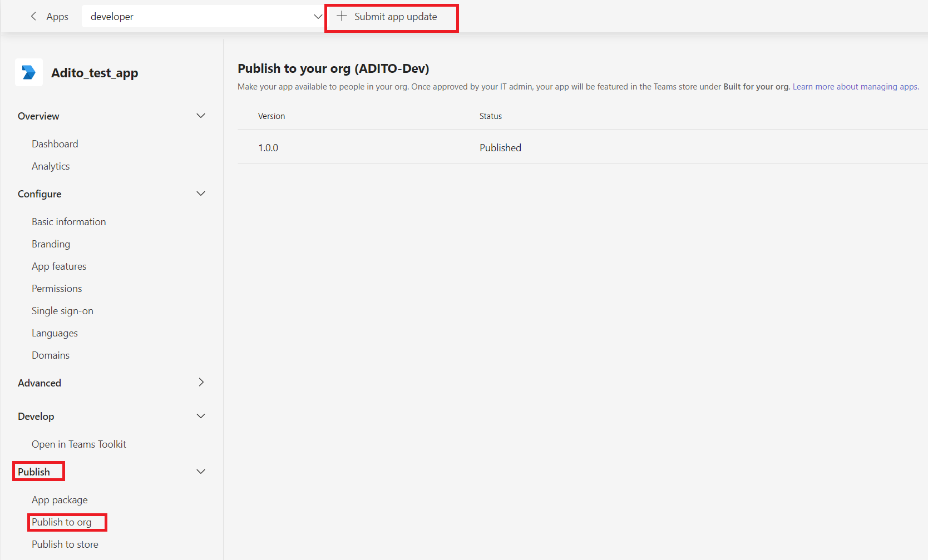Screen dimensions: 928x560
Task: Click the Overview section heading
Action: [38, 116]
